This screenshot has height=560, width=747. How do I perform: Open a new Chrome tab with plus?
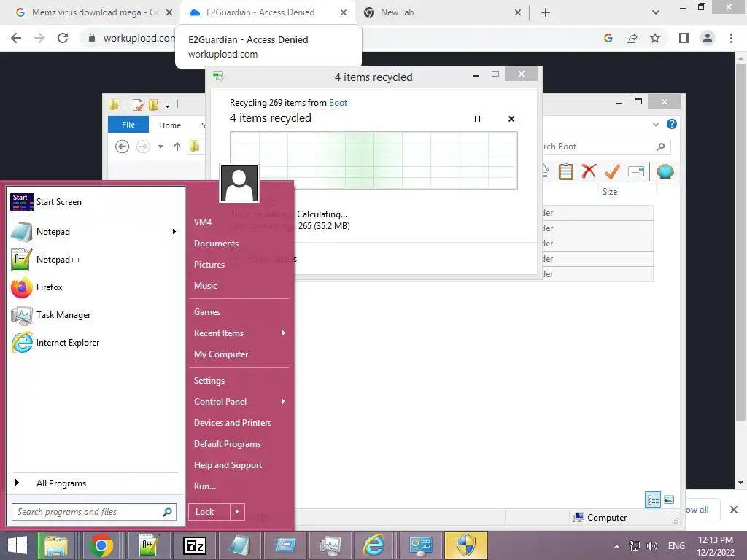click(x=546, y=12)
